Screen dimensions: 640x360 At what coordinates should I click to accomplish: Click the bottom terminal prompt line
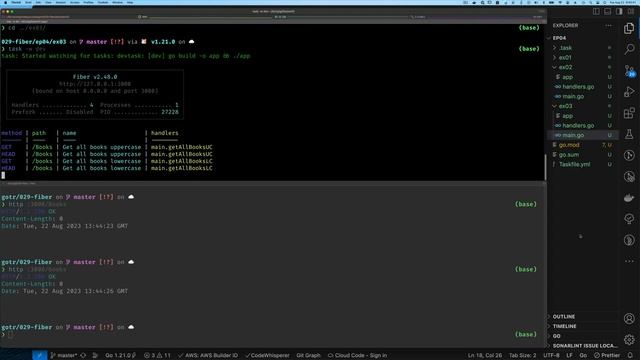269,335
